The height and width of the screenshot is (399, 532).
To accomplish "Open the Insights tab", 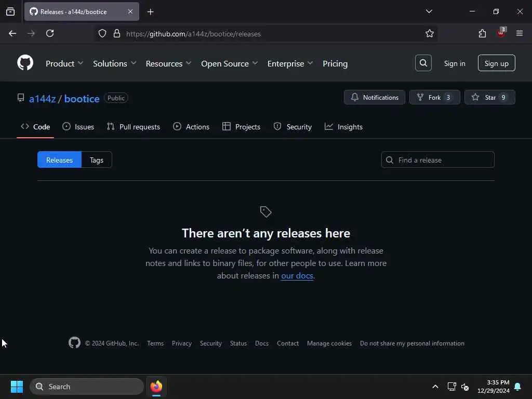I will tap(343, 127).
